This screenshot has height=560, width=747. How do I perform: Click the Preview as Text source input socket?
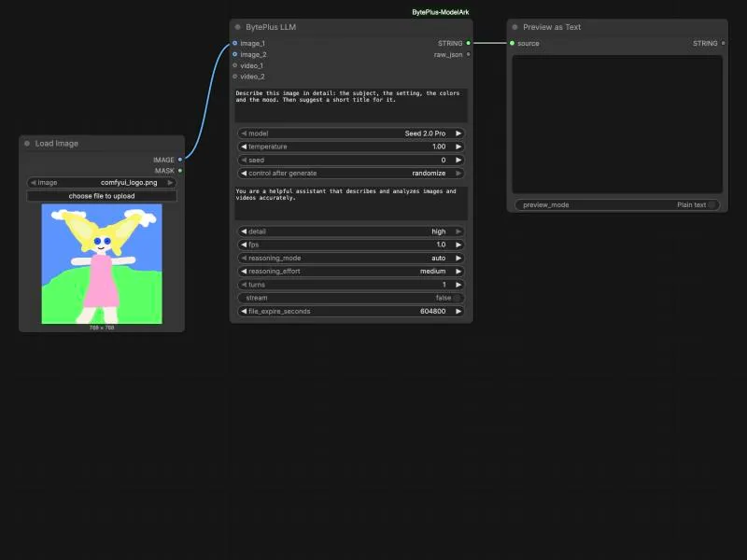tap(512, 43)
